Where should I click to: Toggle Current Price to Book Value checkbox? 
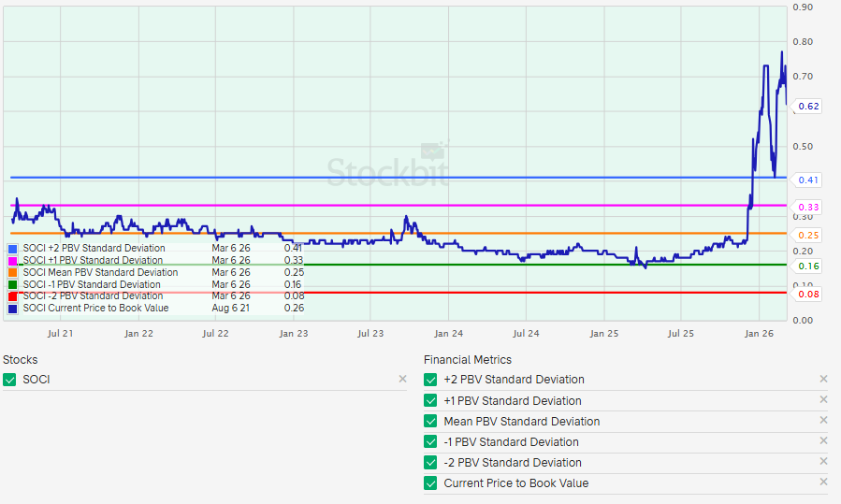(430, 482)
